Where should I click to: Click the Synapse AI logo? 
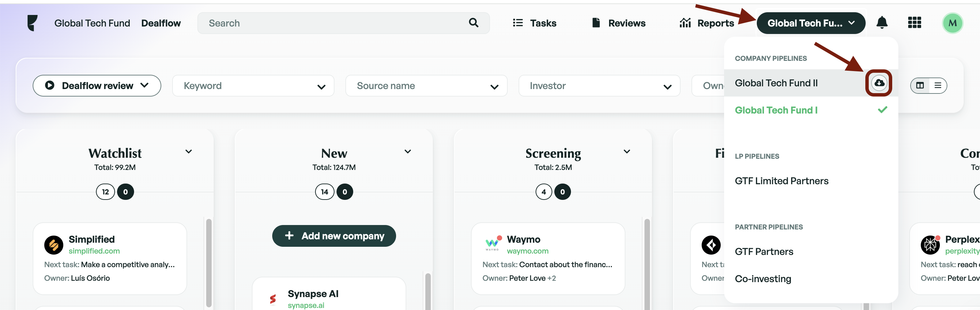click(x=272, y=299)
